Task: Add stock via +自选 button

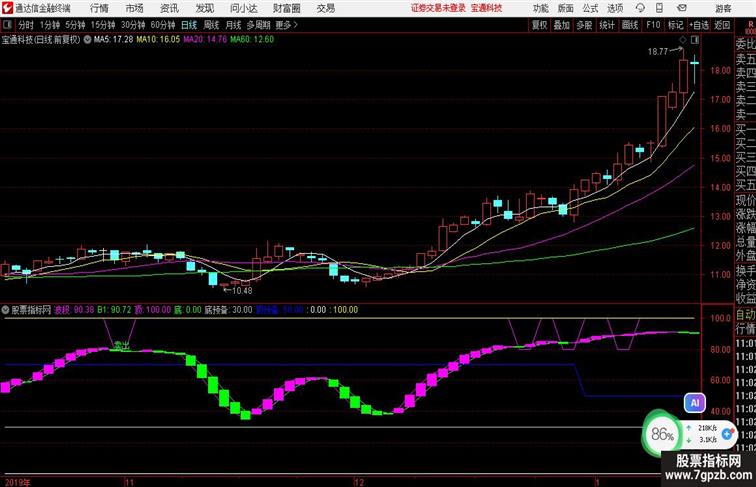Action: click(699, 25)
